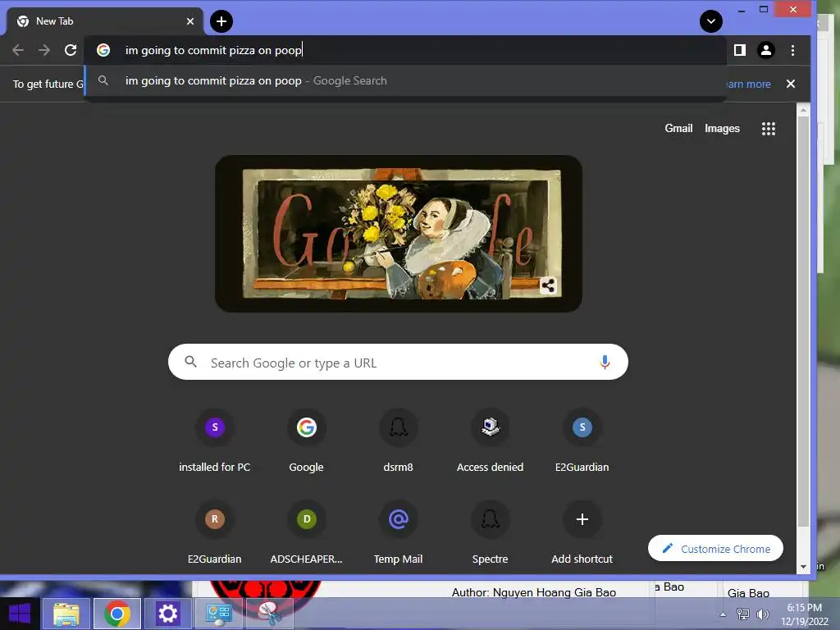Image resolution: width=840 pixels, height=630 pixels.
Task: Open Images link
Action: [722, 129]
